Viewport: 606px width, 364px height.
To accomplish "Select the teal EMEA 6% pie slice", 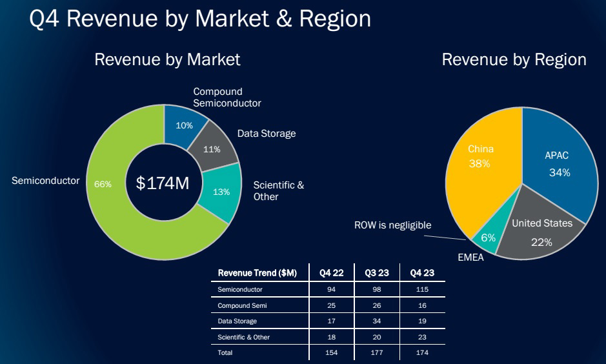I will [x=488, y=238].
